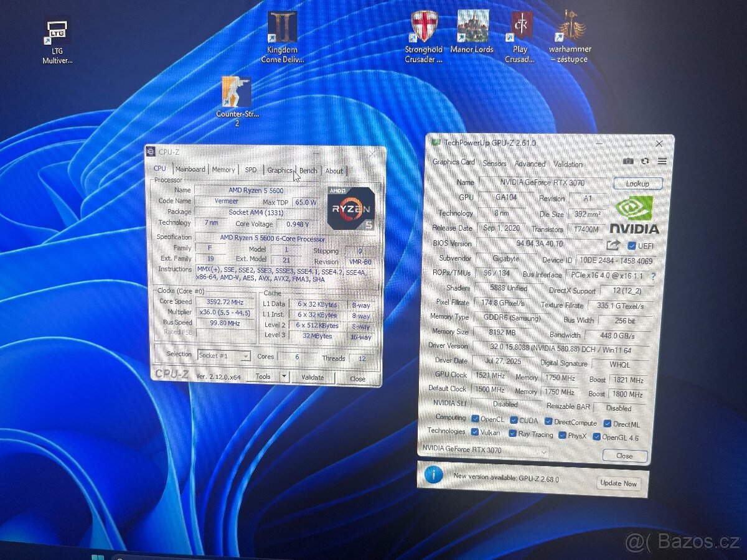The image size is (747, 560).
Task: Click the blue info icon in update bar
Action: tap(434, 475)
